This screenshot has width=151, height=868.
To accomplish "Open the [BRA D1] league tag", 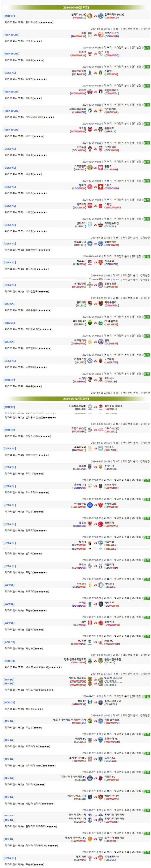I will pos(9,323).
